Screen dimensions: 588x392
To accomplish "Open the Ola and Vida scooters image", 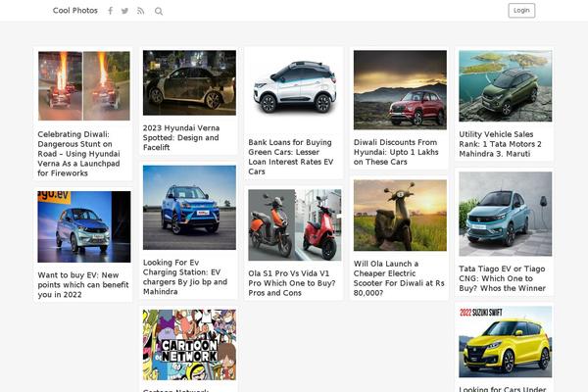I will point(295,224).
